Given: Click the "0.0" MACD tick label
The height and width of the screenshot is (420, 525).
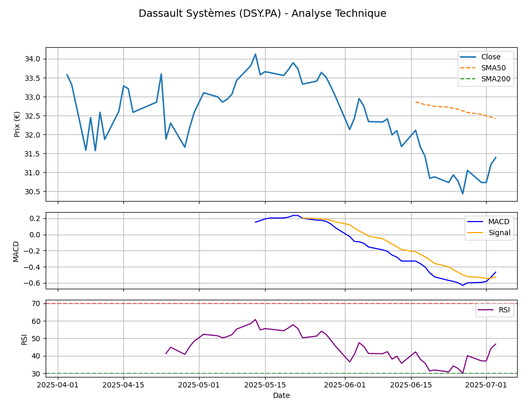Looking at the screenshot, I should (35, 235).
